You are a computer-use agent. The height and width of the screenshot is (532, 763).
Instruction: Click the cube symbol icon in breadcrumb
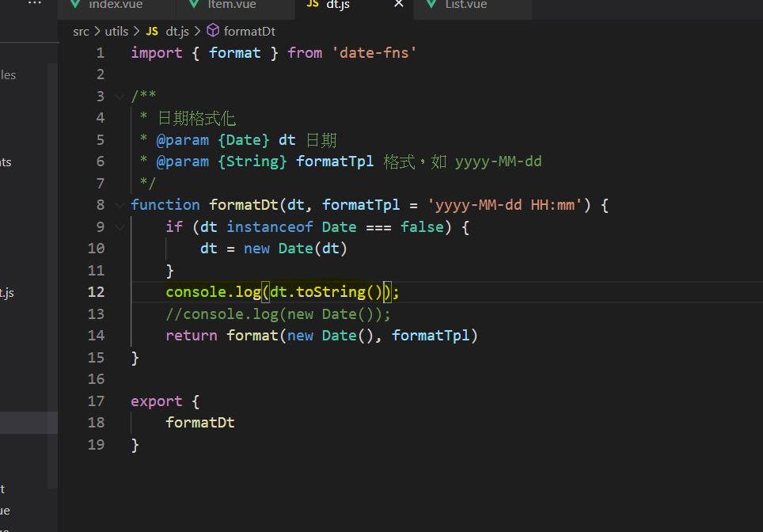(x=213, y=31)
